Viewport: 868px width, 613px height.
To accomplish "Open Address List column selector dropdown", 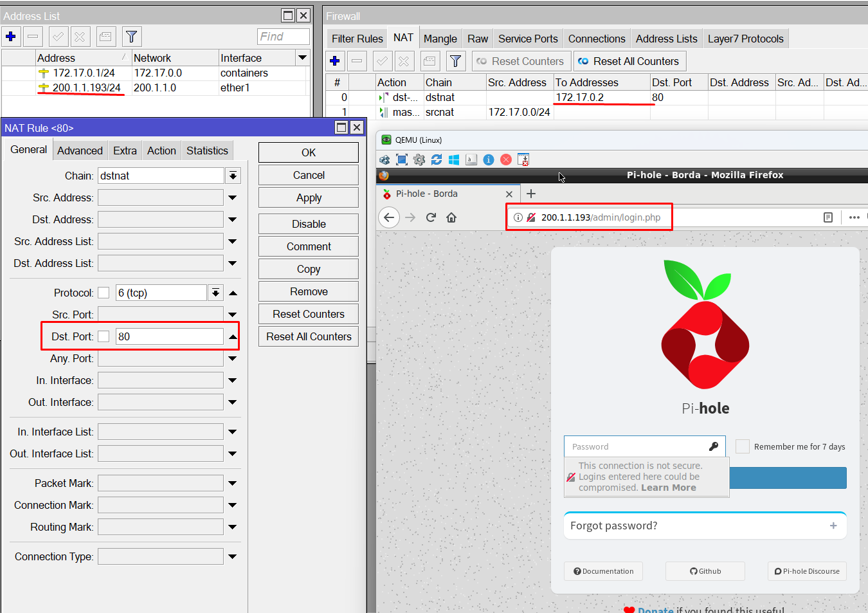I will 302,58.
